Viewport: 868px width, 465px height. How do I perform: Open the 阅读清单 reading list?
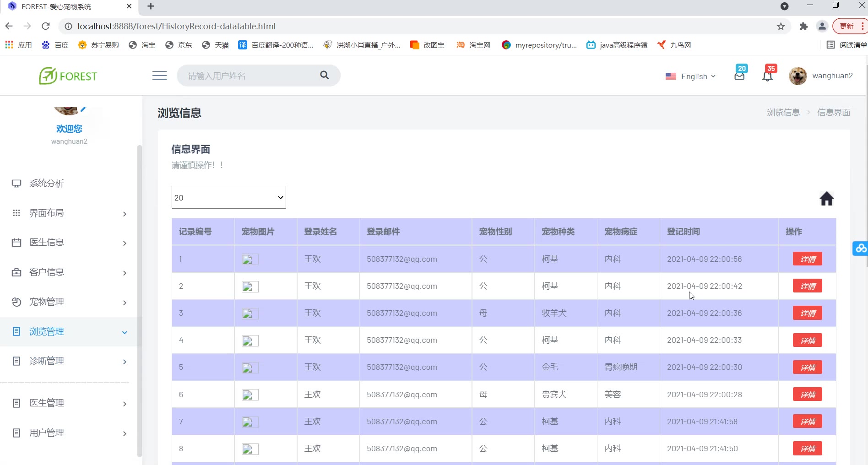tap(847, 45)
